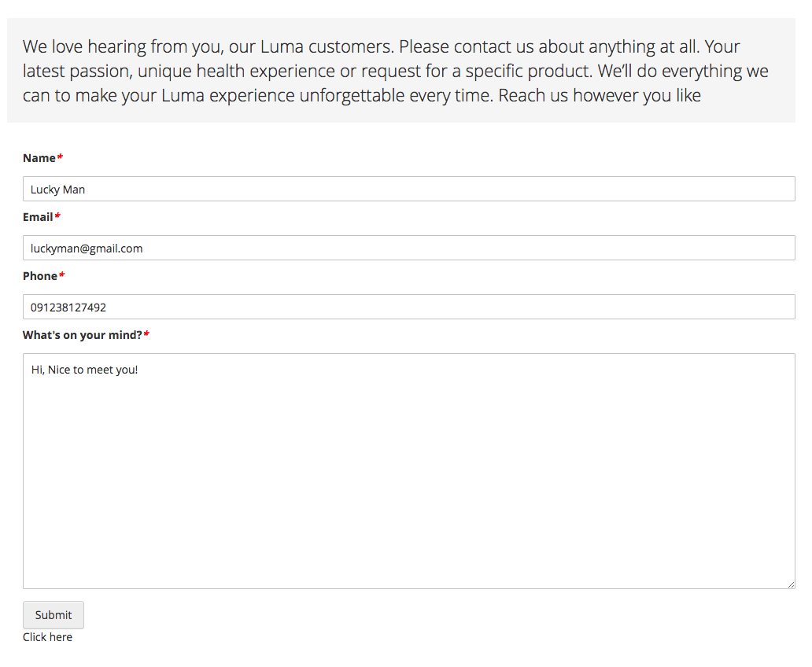The width and height of the screenshot is (812, 667).
Task: Click the asterisk after What's on your mind
Action: [x=146, y=334]
